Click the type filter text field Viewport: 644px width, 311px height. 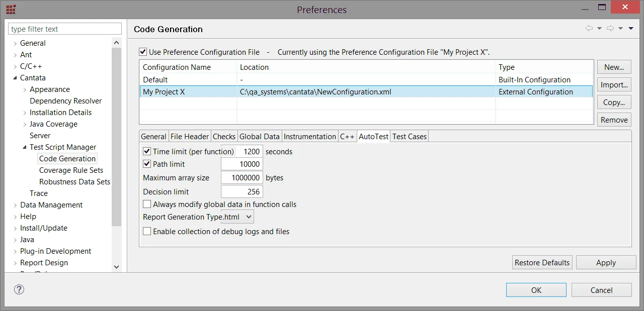[x=65, y=29]
